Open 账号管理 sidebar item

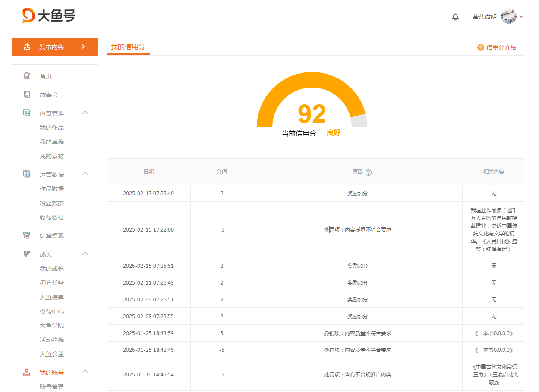[x=52, y=387]
